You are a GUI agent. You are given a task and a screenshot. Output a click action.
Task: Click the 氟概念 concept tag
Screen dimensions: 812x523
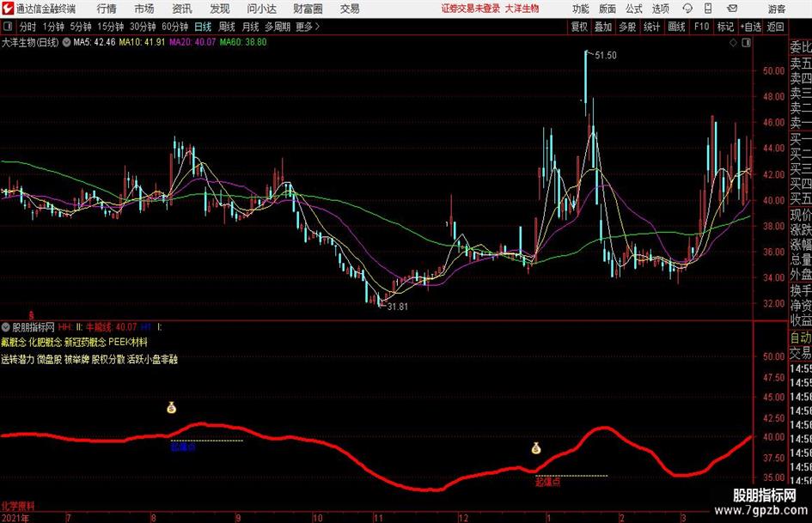point(14,343)
